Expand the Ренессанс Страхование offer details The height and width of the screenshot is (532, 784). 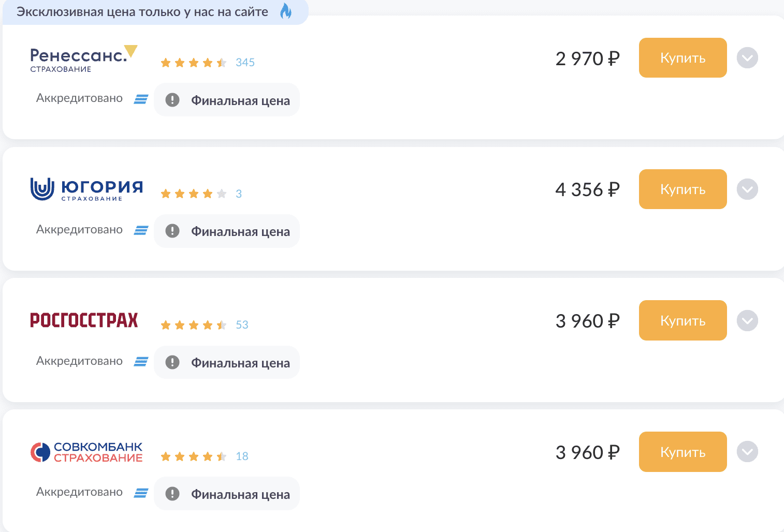747,58
